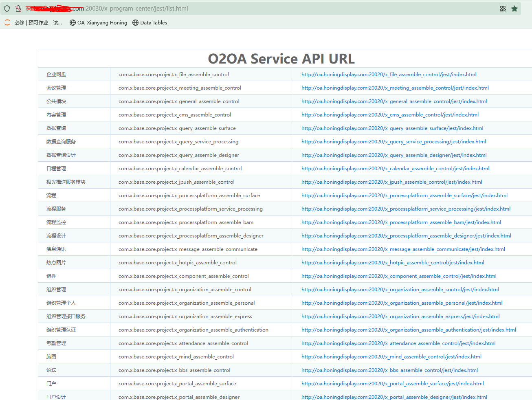
Task: Click the bookmark star icon
Action: (514, 9)
